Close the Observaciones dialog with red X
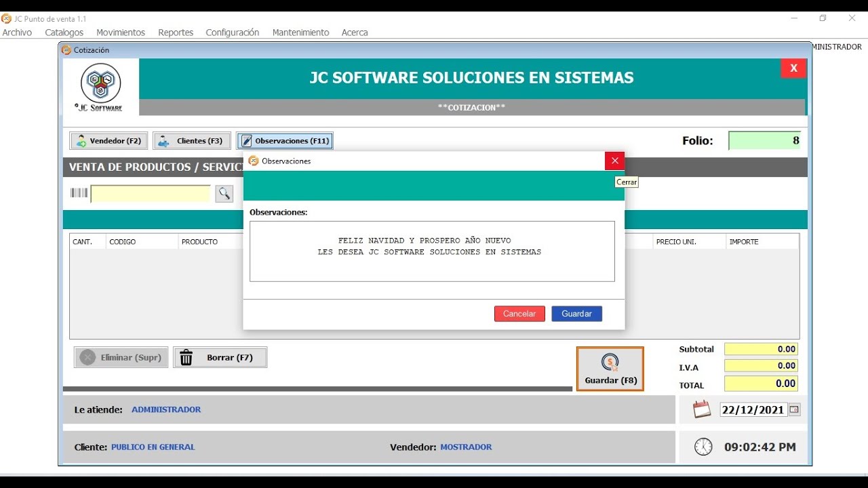 614,161
